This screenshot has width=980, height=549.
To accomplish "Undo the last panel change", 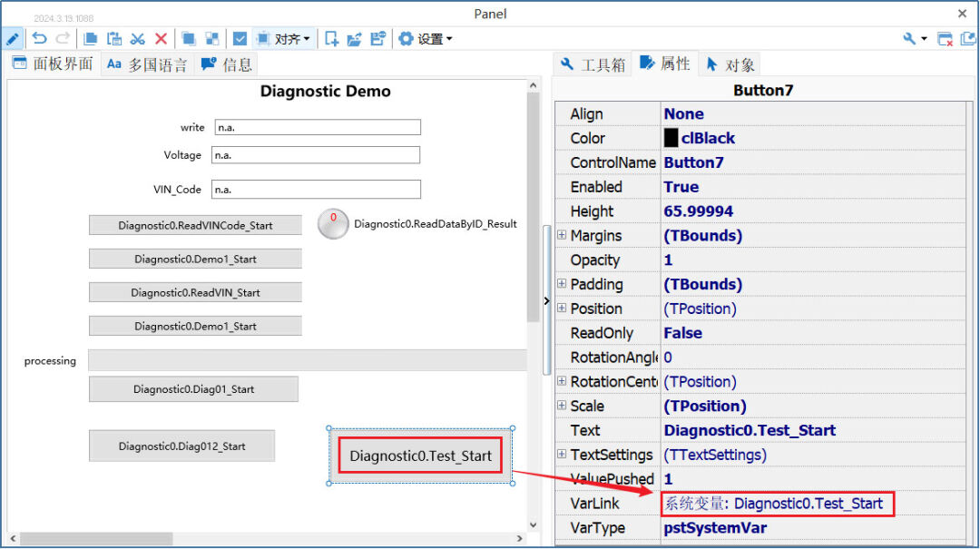I will (39, 39).
